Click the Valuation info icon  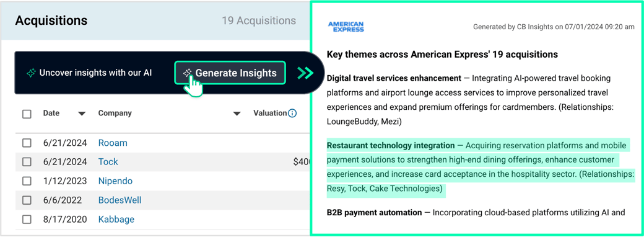(x=292, y=113)
